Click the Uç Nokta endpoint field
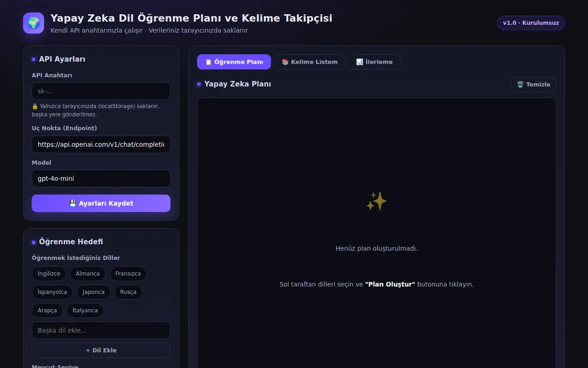The width and height of the screenshot is (588, 368). 101,145
